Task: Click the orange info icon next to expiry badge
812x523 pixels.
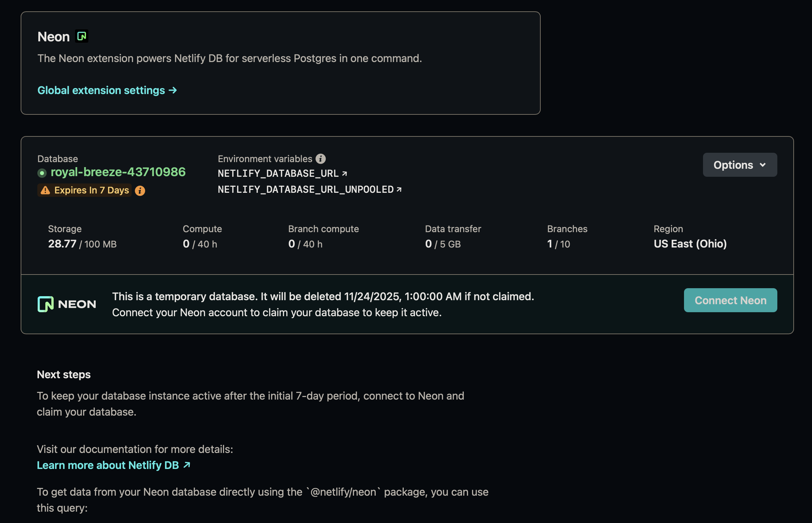Action: (x=140, y=190)
